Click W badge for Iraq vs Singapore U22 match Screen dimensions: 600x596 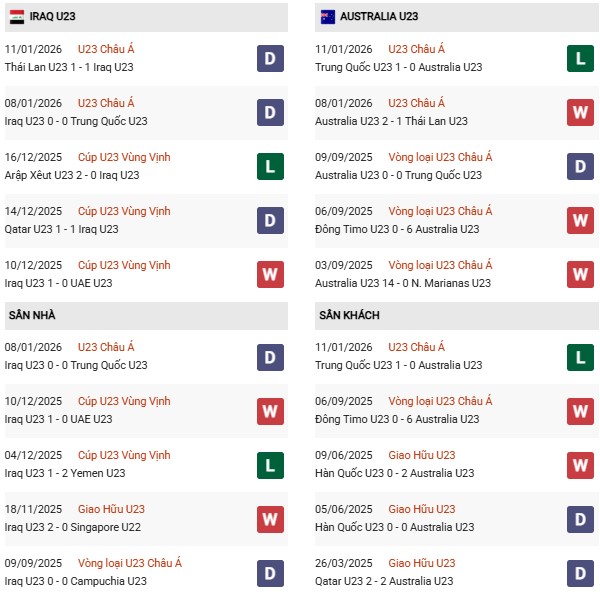click(270, 519)
